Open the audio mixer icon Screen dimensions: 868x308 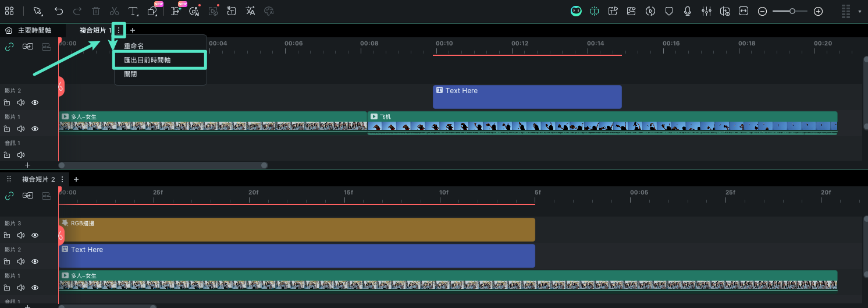(706, 11)
